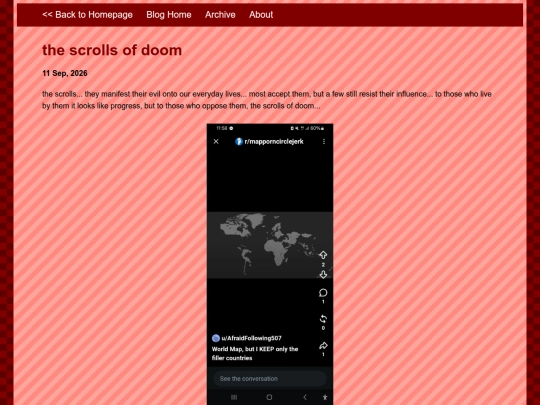
Task: Tap the r/mapporncirclejerk subreddit name
Action: pos(274,142)
